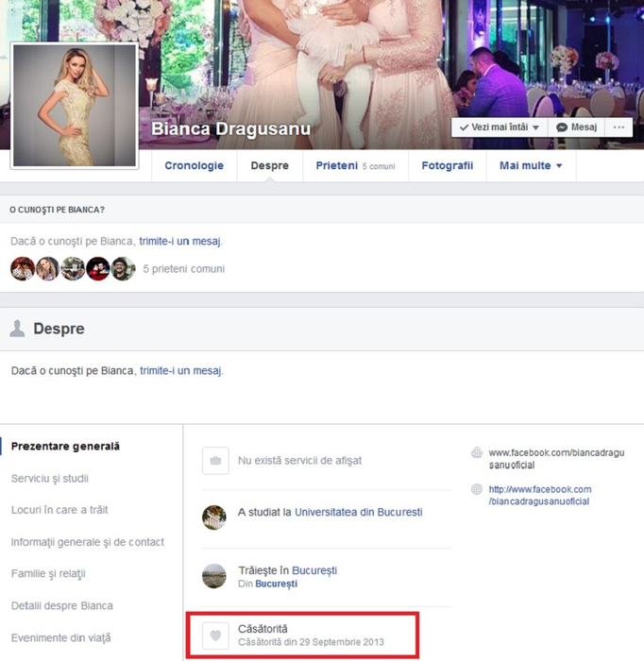Viewport: 644px width, 661px height.
Task: Click București in 'Trăiește în' line
Action: coord(314,570)
